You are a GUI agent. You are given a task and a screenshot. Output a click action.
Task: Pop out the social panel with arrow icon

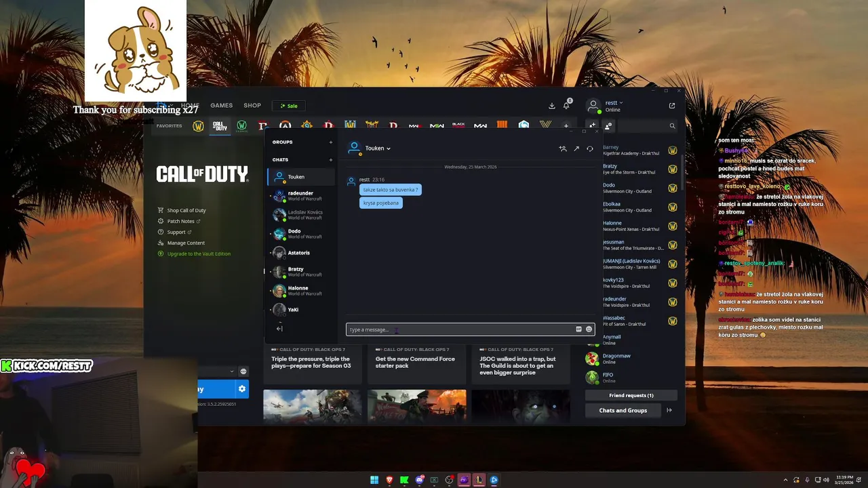pos(672,106)
